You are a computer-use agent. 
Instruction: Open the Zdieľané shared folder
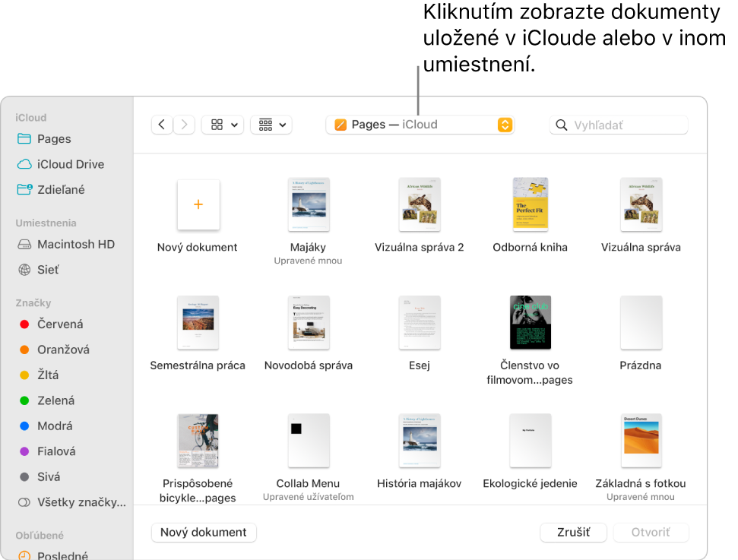coord(51,190)
